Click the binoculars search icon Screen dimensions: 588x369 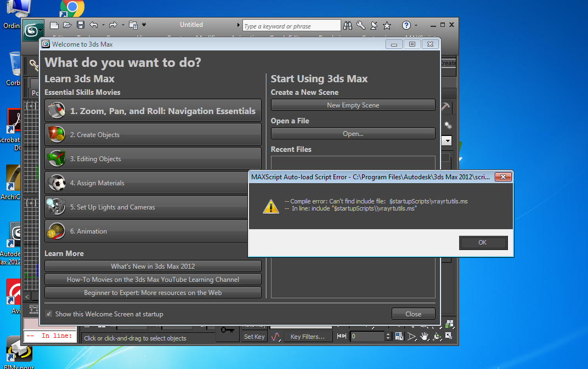pyautogui.click(x=348, y=26)
